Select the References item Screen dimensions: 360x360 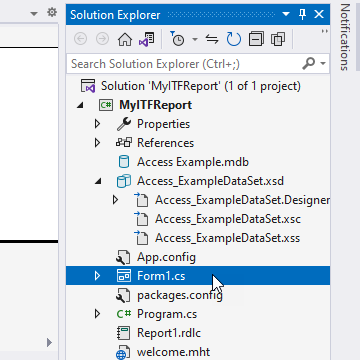tap(165, 143)
